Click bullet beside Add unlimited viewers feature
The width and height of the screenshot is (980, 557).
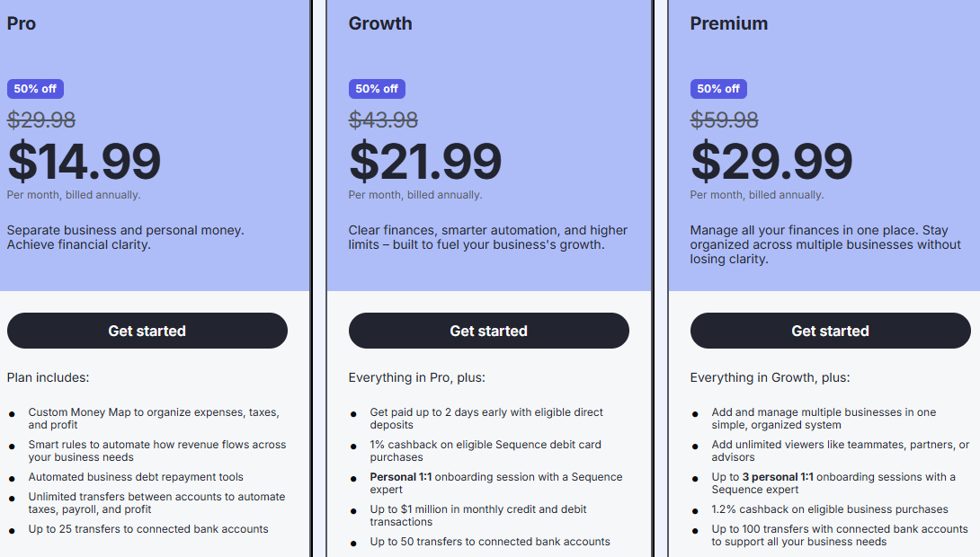click(695, 446)
